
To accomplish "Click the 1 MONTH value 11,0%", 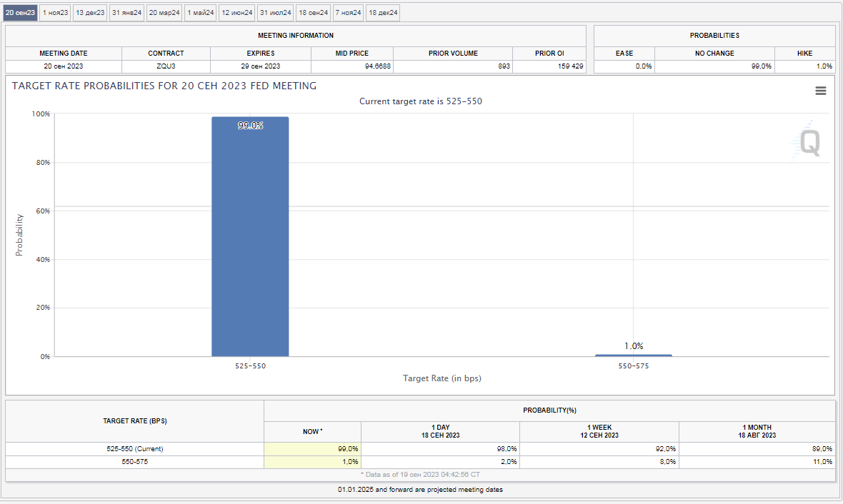I will [822, 462].
